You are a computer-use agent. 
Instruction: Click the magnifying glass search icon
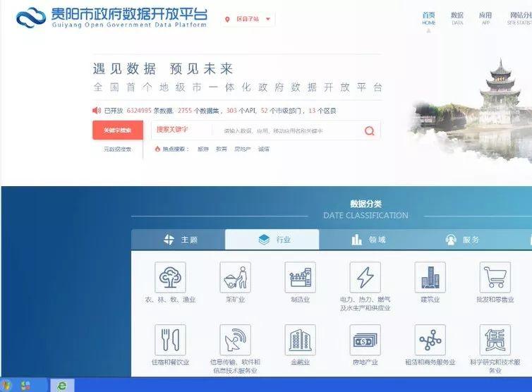(369, 130)
